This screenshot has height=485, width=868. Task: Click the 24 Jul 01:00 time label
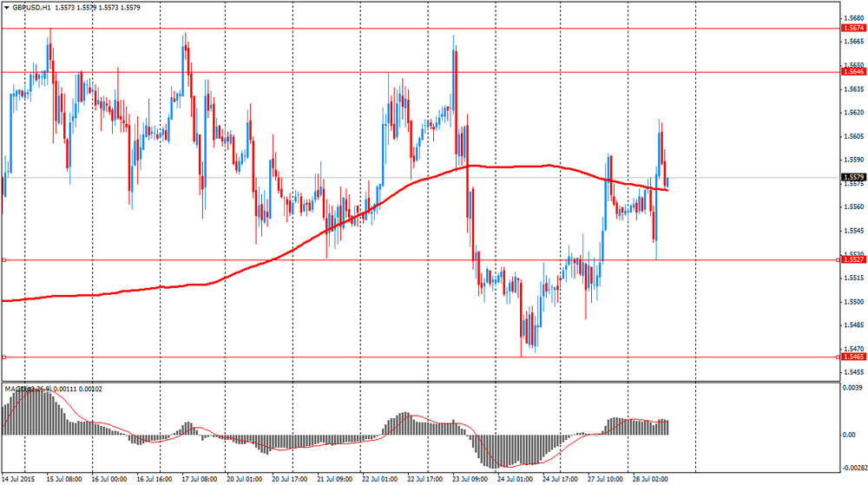tap(516, 479)
